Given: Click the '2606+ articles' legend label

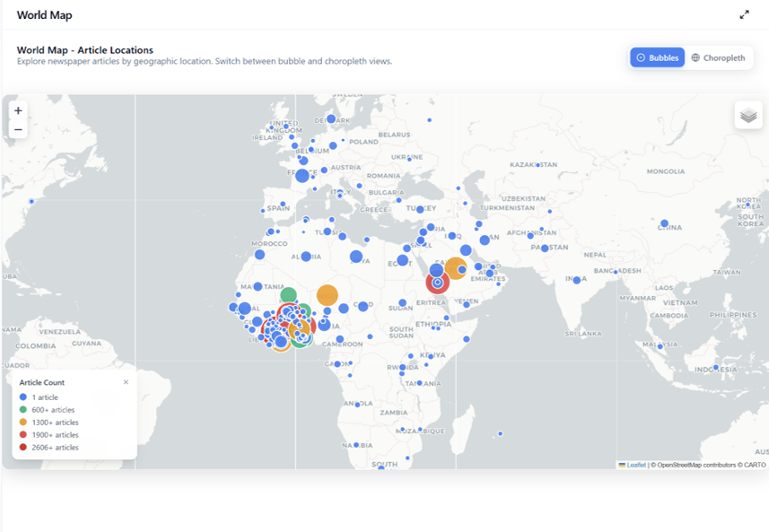Looking at the screenshot, I should 55,447.
